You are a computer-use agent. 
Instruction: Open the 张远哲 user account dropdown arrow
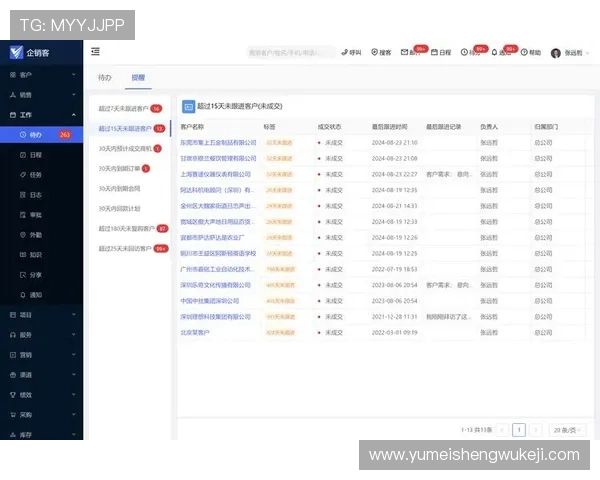587,53
